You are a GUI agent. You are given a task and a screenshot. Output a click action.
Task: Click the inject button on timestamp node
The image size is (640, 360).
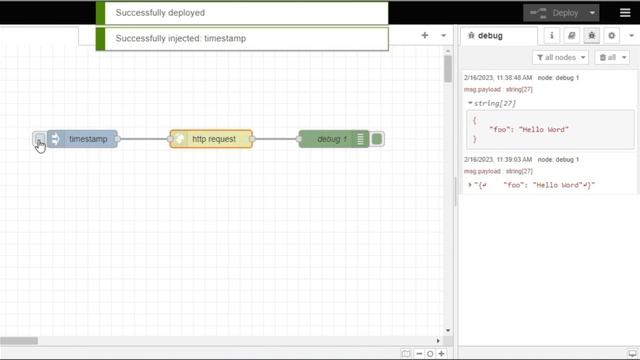[x=40, y=139]
